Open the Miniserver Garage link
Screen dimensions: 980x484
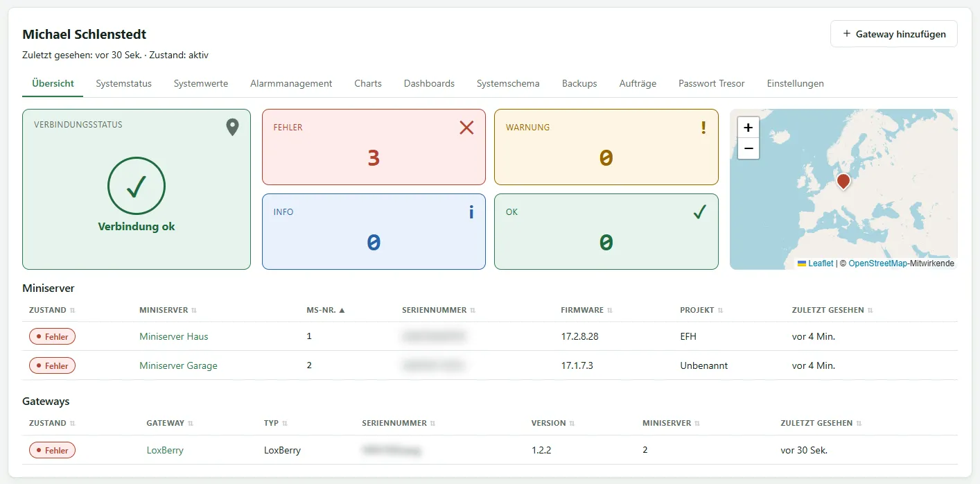178,365
